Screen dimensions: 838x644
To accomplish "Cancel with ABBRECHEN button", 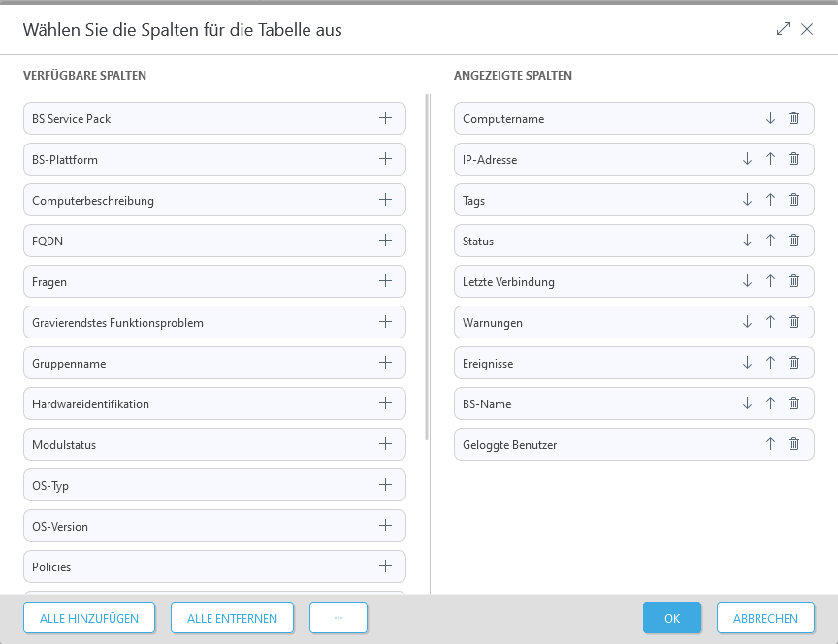I will pyautogui.click(x=765, y=619).
